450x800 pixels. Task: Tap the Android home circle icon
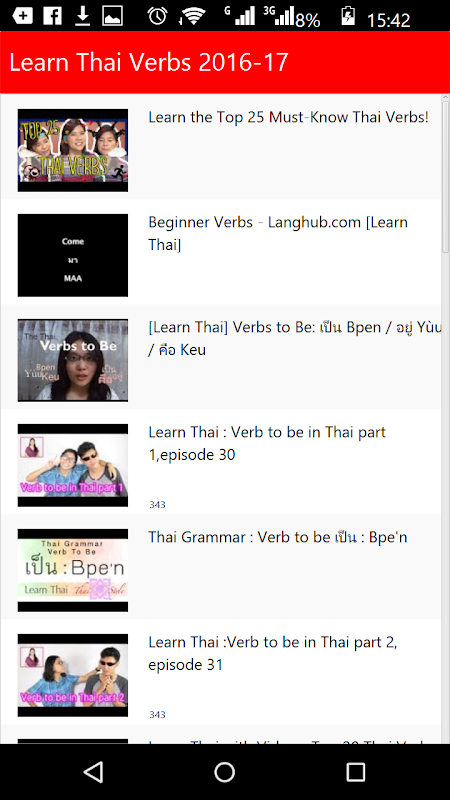(x=224, y=772)
